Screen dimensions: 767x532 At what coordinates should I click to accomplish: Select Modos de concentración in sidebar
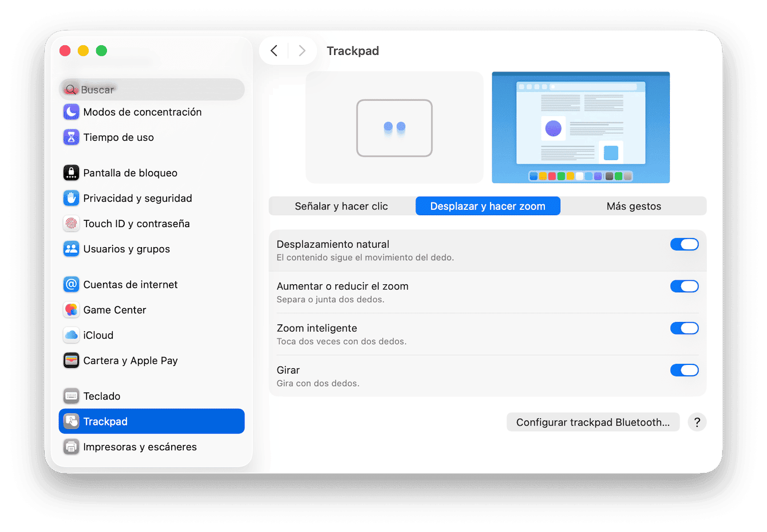click(143, 112)
